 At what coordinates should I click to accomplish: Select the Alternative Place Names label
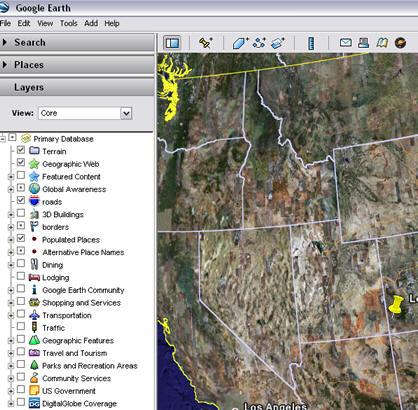[83, 252]
